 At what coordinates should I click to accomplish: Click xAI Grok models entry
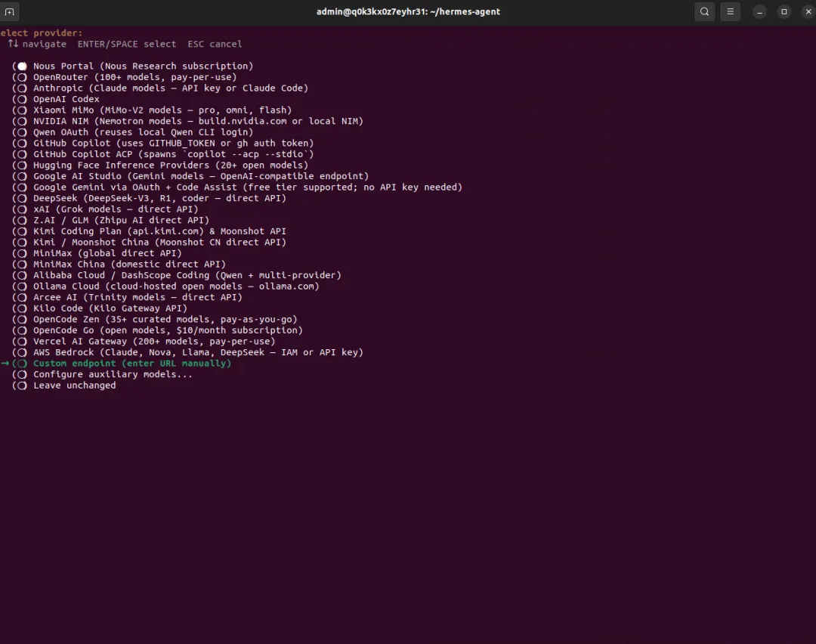pos(116,209)
